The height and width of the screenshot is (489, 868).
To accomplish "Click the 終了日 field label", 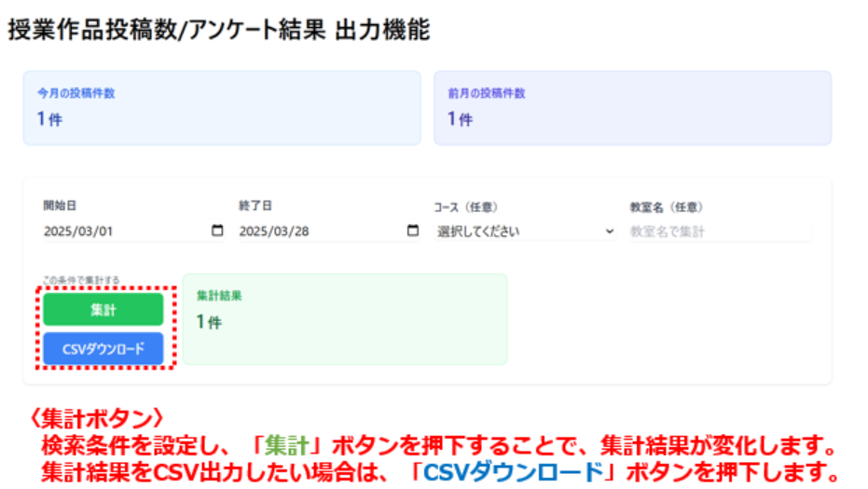I will tap(255, 206).
